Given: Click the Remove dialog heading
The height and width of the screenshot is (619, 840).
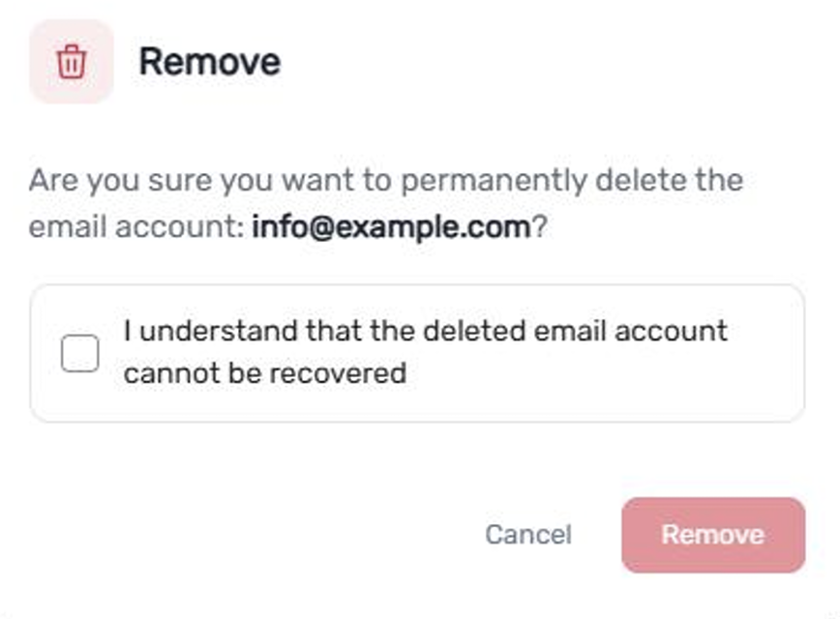Looking at the screenshot, I should point(209,62).
